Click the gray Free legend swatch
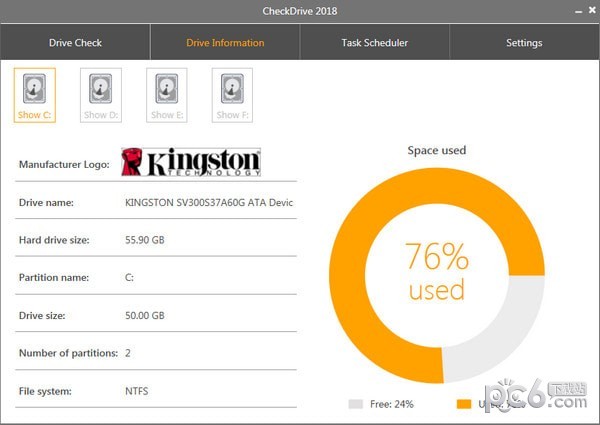 [356, 404]
